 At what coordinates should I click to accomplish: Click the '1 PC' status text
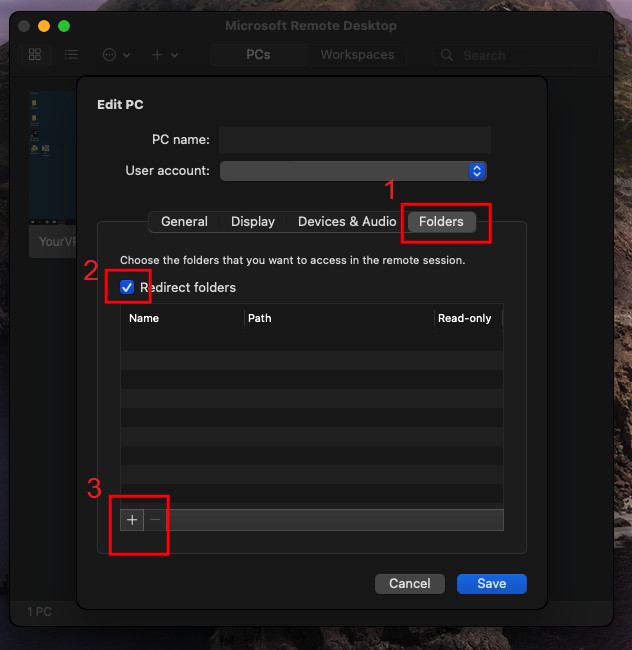coord(39,611)
